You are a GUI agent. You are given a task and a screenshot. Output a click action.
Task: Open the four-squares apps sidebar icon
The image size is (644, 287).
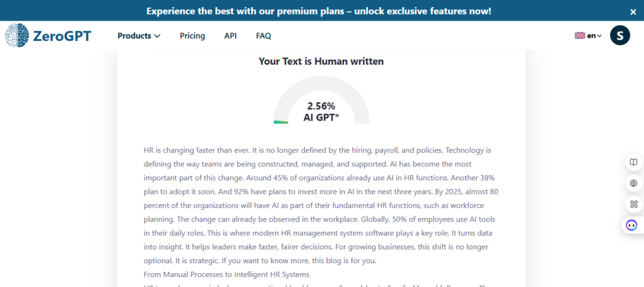pyautogui.click(x=633, y=204)
